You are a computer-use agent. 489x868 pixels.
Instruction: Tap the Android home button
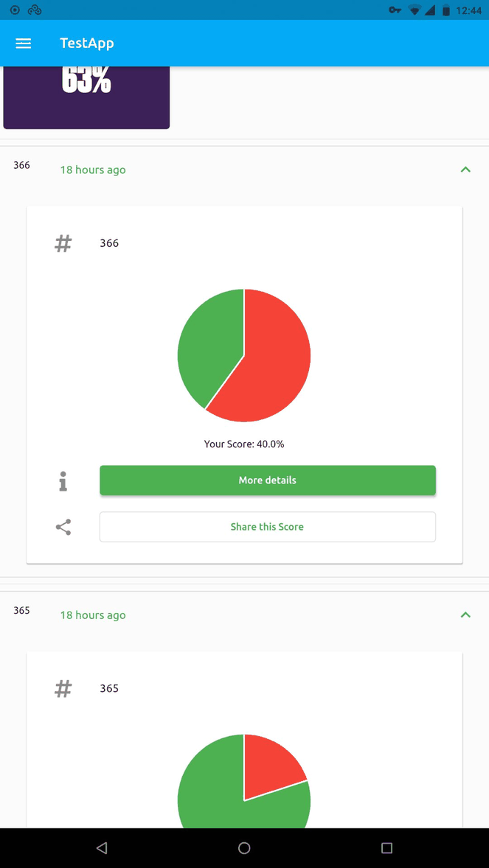point(244,848)
